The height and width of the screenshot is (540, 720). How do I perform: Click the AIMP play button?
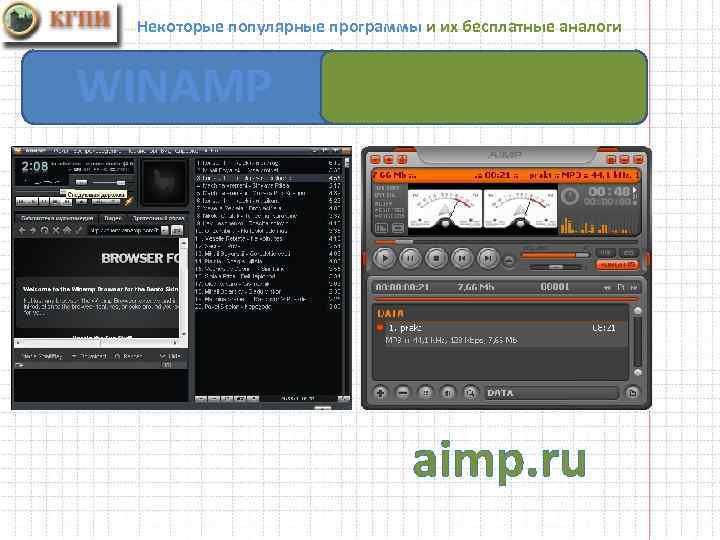[x=384, y=259]
